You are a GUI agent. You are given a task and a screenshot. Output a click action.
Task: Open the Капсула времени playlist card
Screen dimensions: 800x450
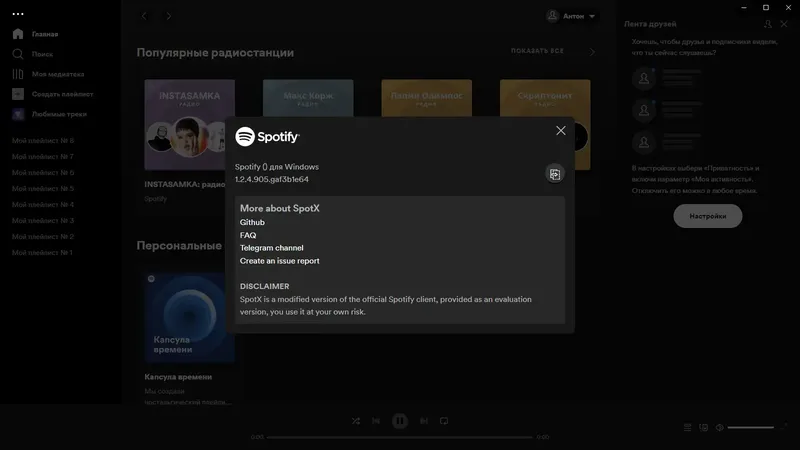pyautogui.click(x=189, y=317)
